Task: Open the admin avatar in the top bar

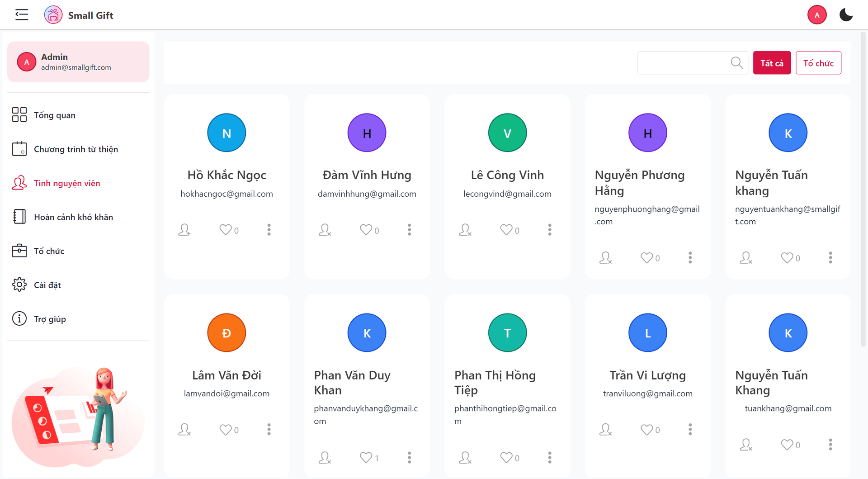Action: 816,15
